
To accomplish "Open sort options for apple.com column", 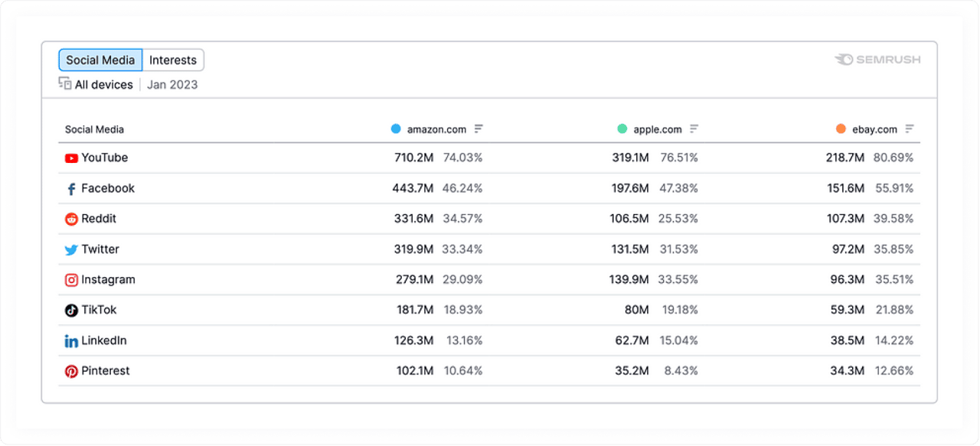I will (694, 129).
